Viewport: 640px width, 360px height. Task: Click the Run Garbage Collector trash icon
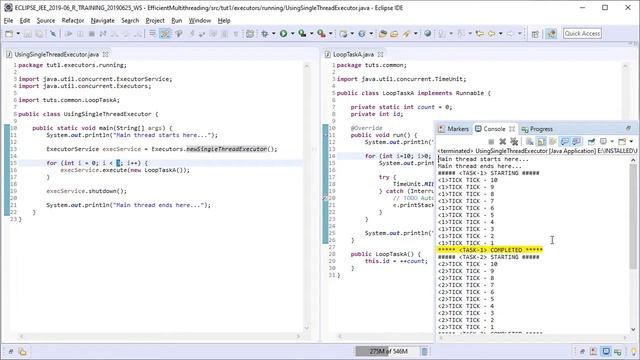424,351
